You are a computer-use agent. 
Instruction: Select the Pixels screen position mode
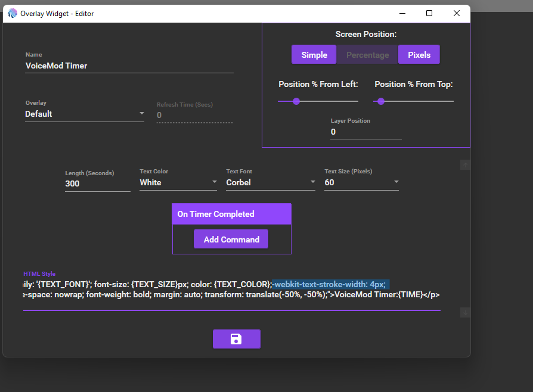pyautogui.click(x=419, y=55)
